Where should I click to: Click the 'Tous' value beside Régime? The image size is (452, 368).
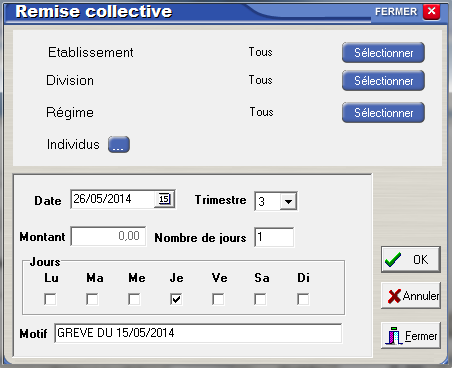coord(261,112)
